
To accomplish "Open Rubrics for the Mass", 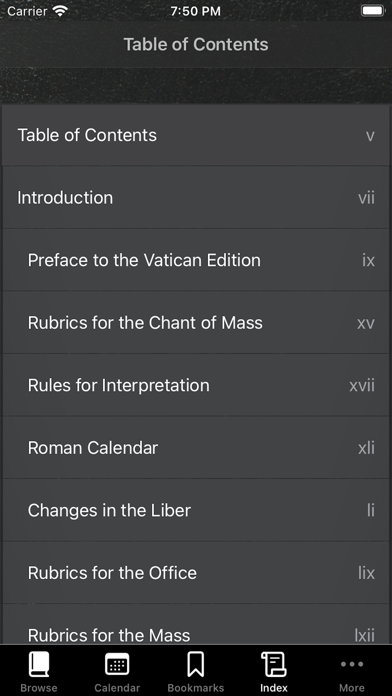I will point(196,625).
